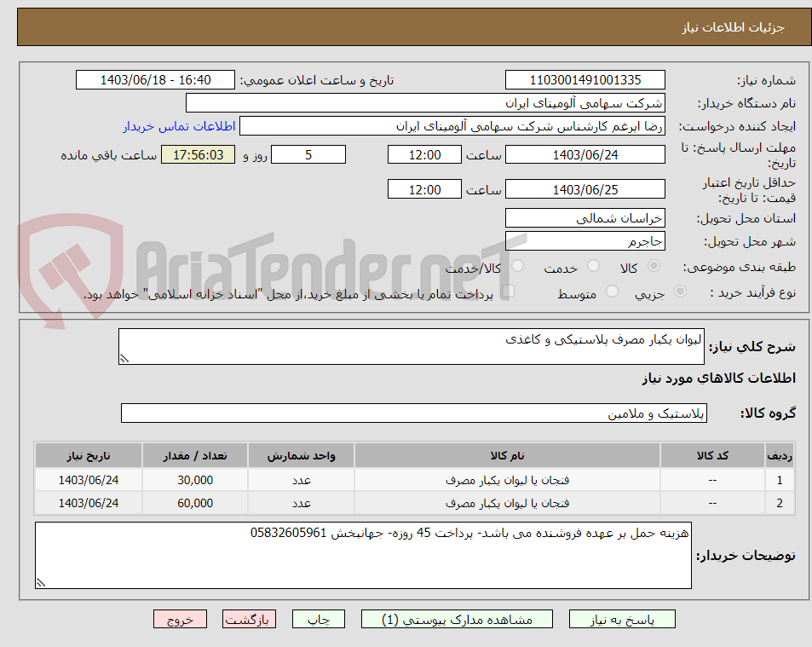Viewport: 812px width, 647px height.
Task: Click the واحد شمارش column header
Action: click(x=302, y=456)
